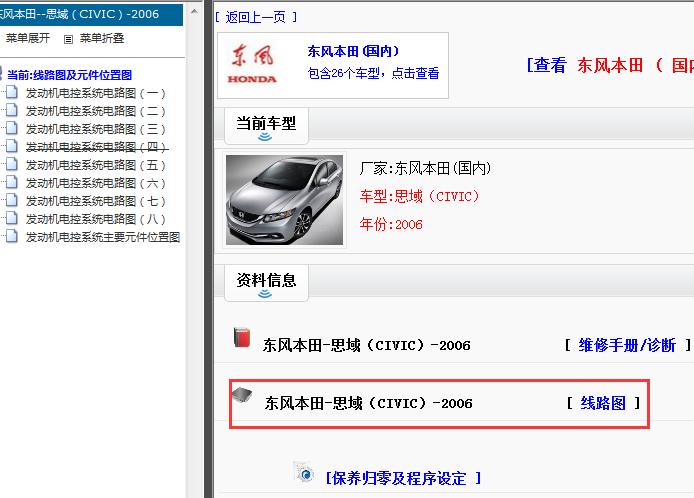Select tree item 发动机电控系统电路图（六）
Viewport: 694px width, 498px height.
95,183
